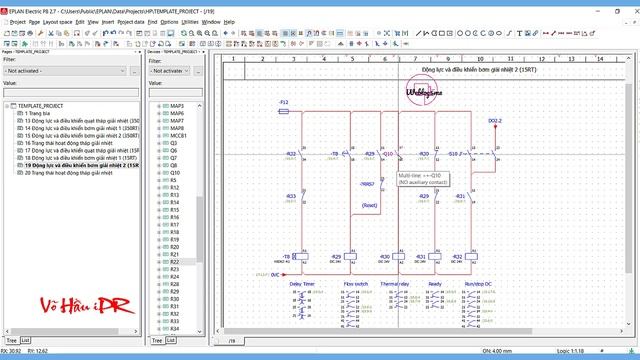Screen dimensions: 640x360
Task: Click the Open project folder icon
Action: coord(15,33)
